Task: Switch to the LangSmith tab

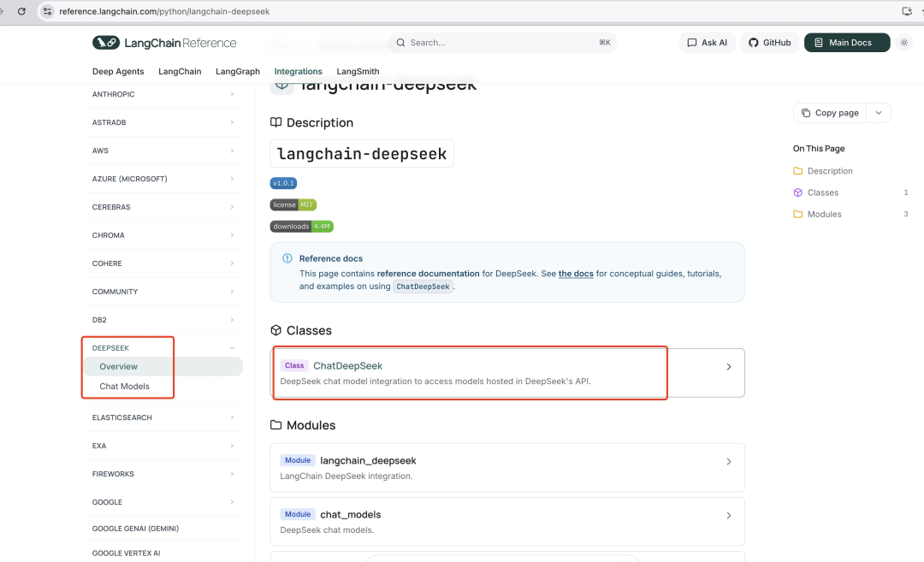Action: pyautogui.click(x=358, y=72)
